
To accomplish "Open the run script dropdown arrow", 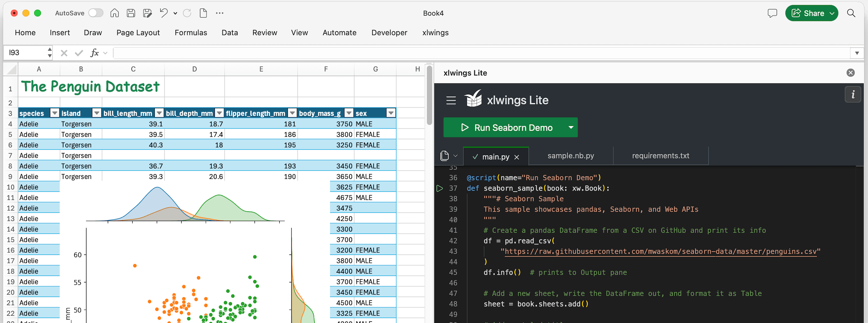I will (x=571, y=127).
